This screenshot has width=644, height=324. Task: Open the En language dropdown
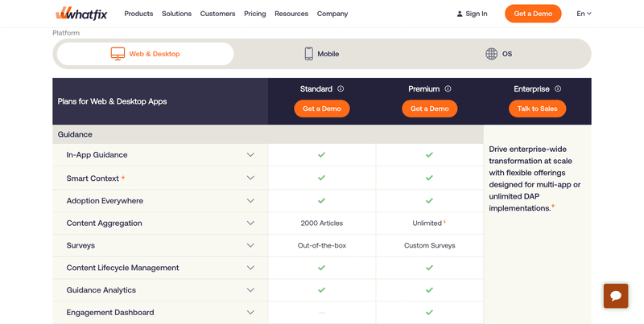[x=584, y=14]
